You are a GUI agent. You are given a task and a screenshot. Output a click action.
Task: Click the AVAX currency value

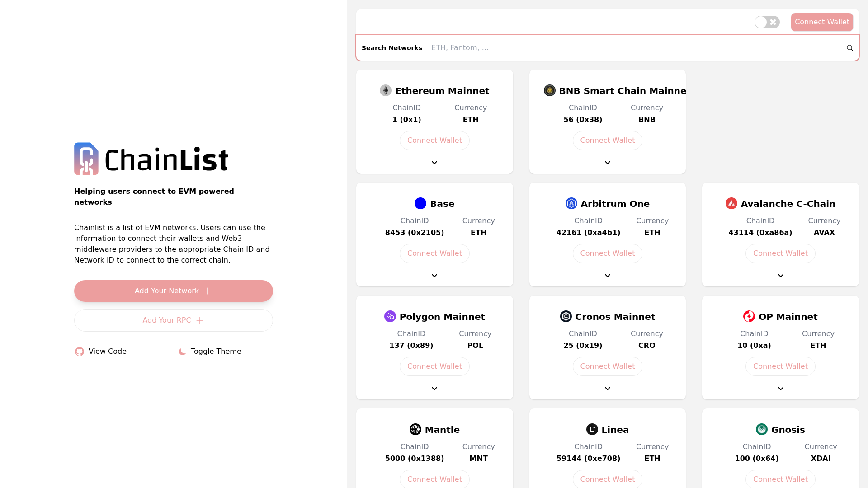824,233
